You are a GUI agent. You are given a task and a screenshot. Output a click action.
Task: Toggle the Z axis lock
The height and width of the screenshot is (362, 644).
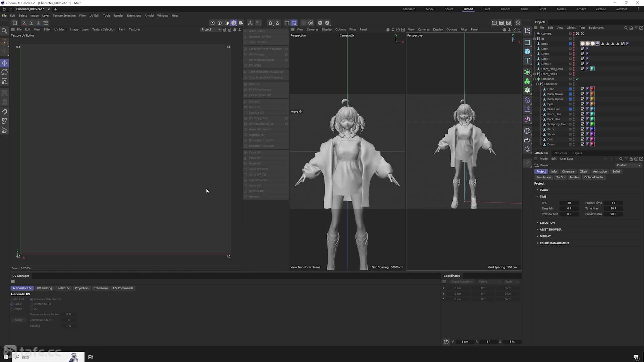coord(38,23)
